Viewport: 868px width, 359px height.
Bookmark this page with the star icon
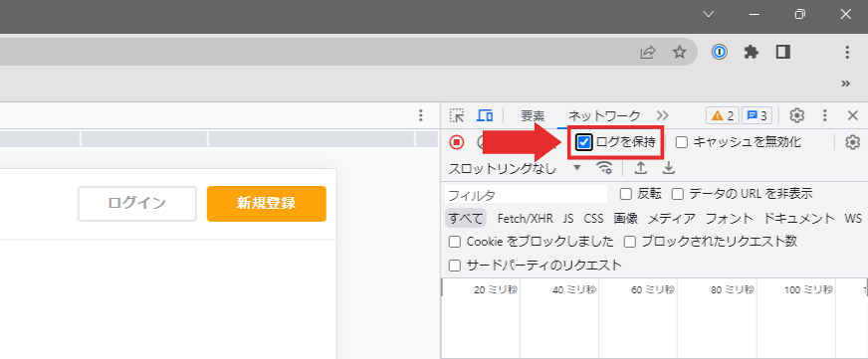click(x=679, y=53)
